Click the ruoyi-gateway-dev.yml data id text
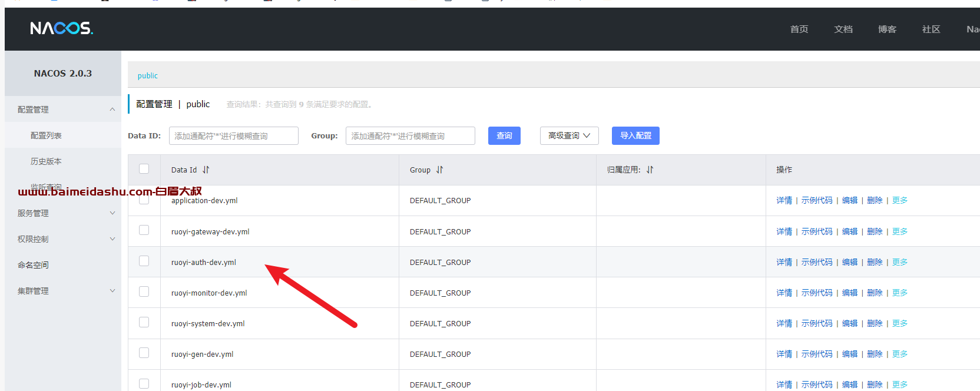 [x=210, y=232]
